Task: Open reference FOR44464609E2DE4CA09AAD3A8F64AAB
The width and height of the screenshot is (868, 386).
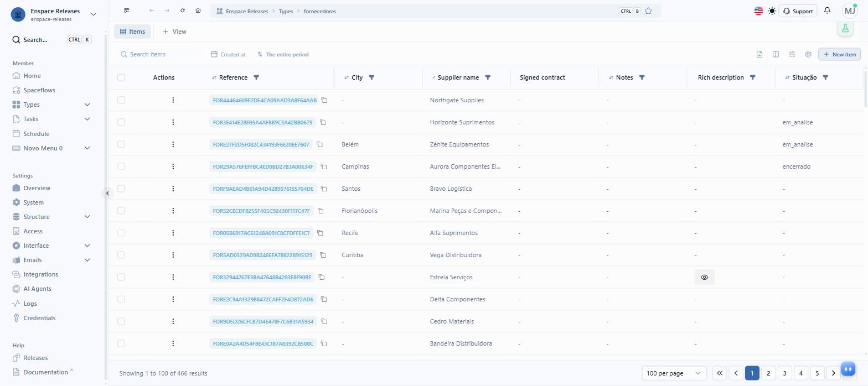Action: coord(265,100)
